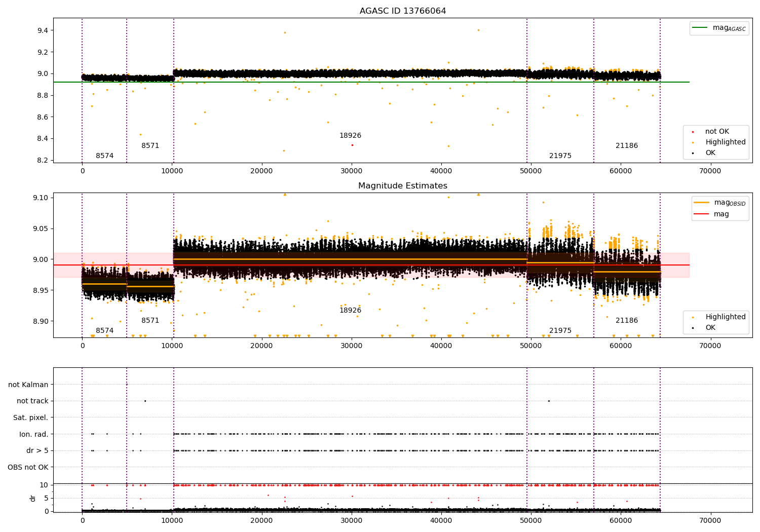Click the 9.10 y-axis tick label

point(41,198)
